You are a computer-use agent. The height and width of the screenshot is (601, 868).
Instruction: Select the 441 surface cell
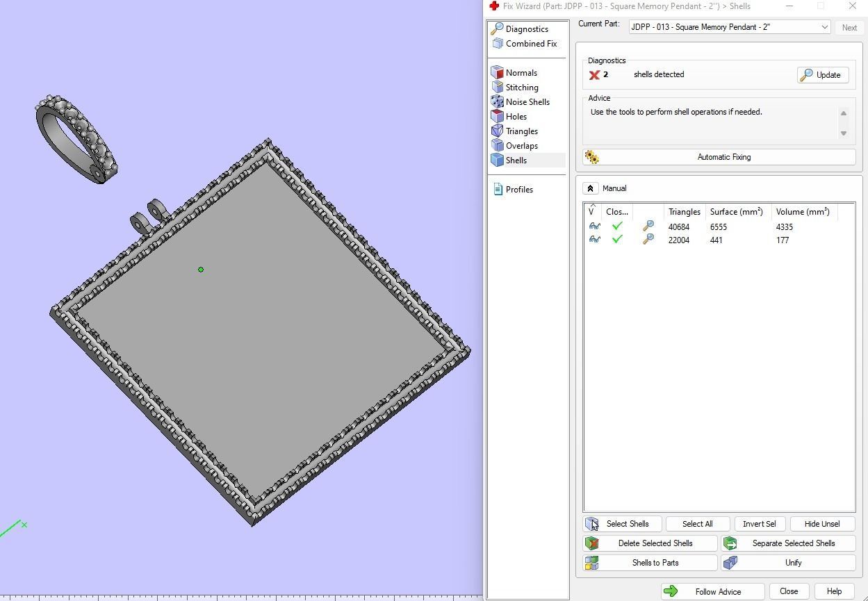coord(716,240)
